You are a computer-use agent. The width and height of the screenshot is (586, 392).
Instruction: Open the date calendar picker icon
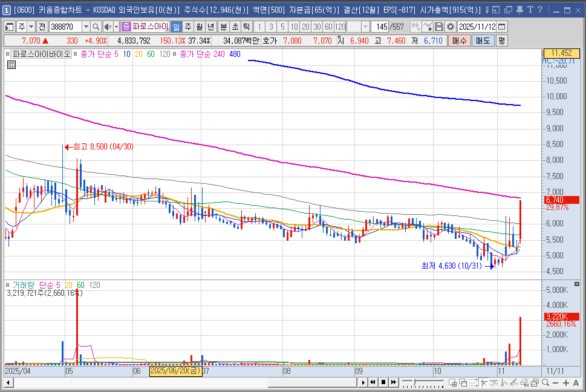[x=502, y=27]
